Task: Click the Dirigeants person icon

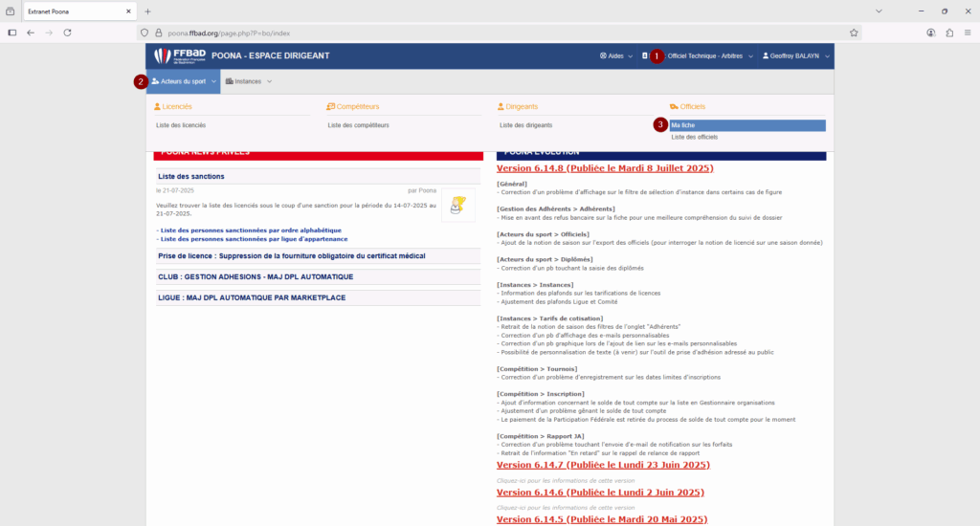Action: [501, 107]
